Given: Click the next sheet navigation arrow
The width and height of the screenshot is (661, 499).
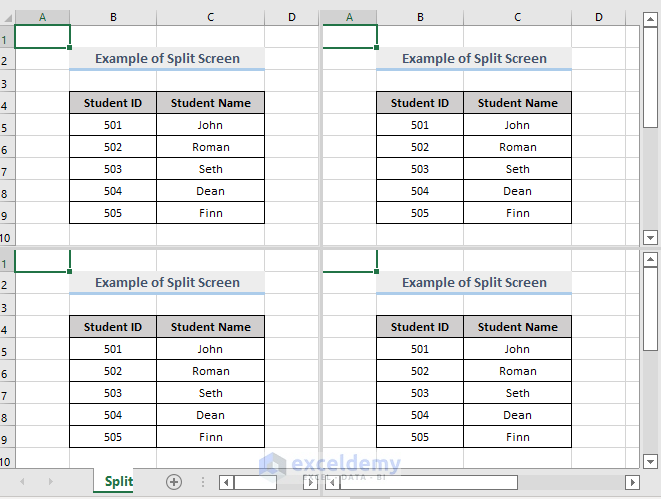Looking at the screenshot, I should pyautogui.click(x=51, y=481).
